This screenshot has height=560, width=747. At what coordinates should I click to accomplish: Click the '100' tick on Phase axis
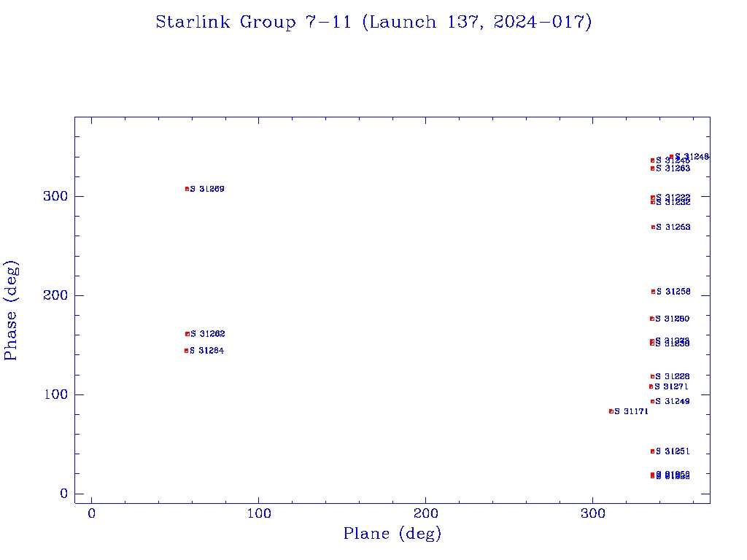click(55, 394)
